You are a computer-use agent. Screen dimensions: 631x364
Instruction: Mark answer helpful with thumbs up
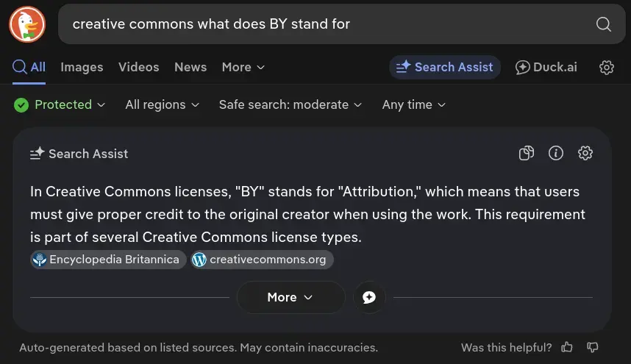[x=567, y=347]
